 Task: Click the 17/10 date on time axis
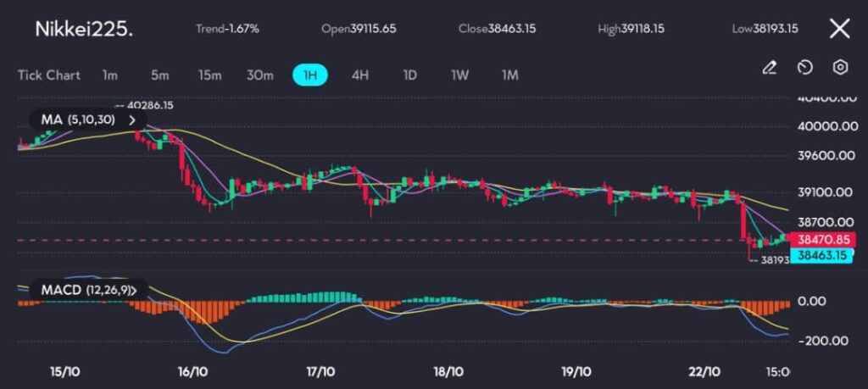click(x=320, y=371)
